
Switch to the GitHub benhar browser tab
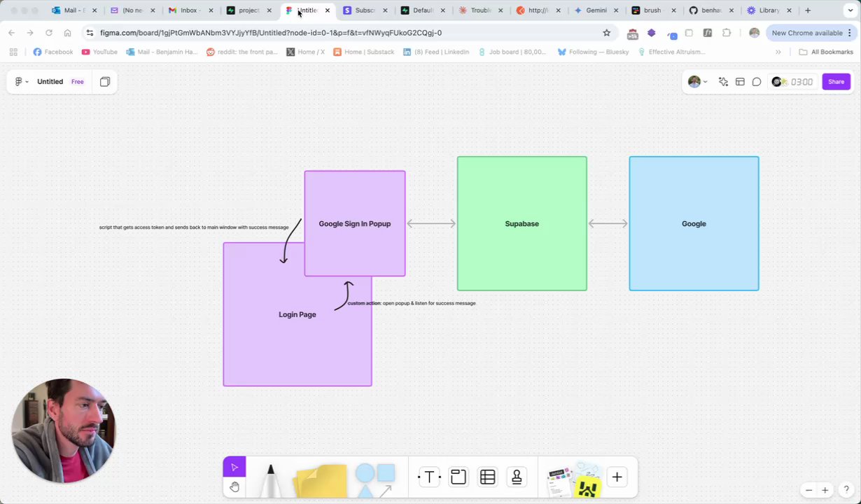click(x=710, y=10)
